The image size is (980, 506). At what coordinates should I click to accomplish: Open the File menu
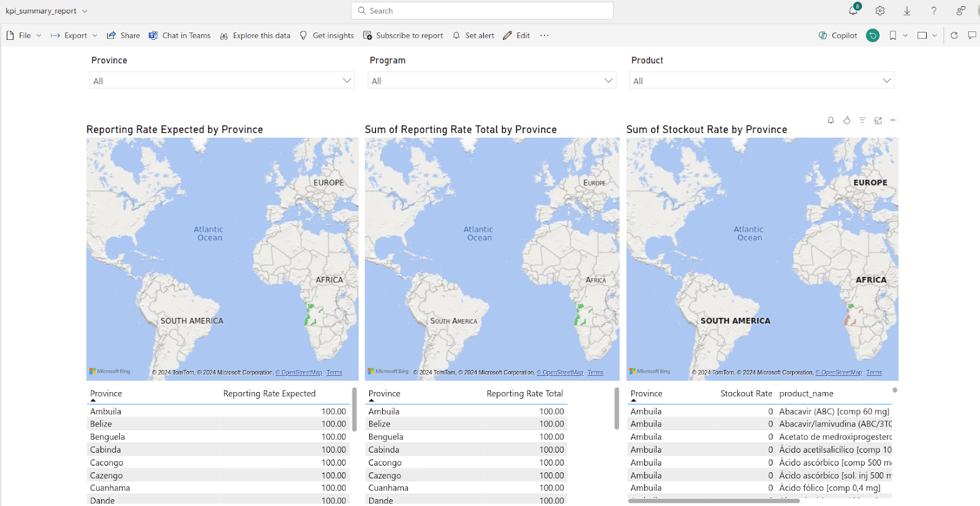24,36
